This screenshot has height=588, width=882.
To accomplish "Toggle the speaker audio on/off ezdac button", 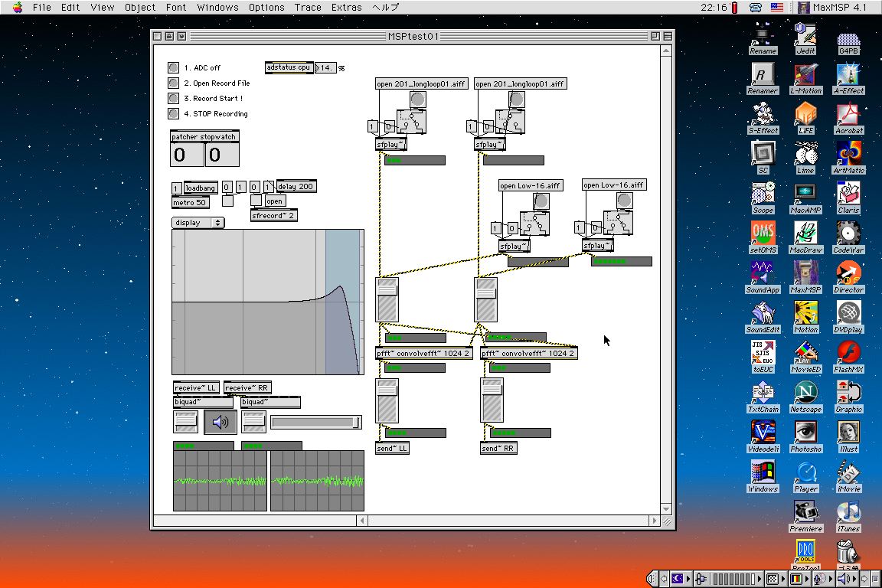I will point(220,422).
